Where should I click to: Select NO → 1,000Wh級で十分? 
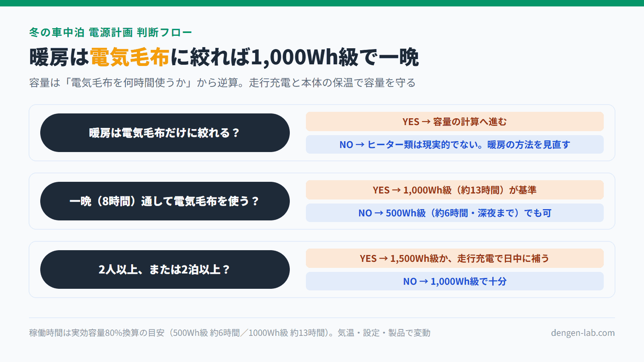[x=455, y=281]
